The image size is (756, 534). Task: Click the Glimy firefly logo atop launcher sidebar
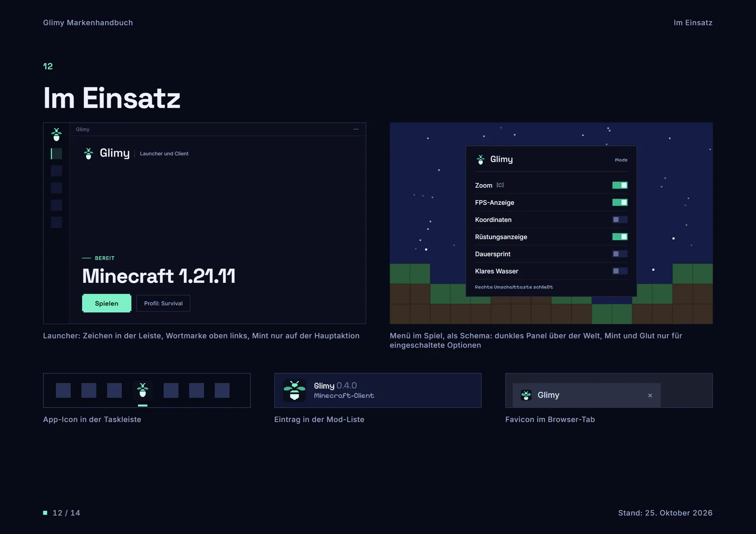tap(56, 135)
